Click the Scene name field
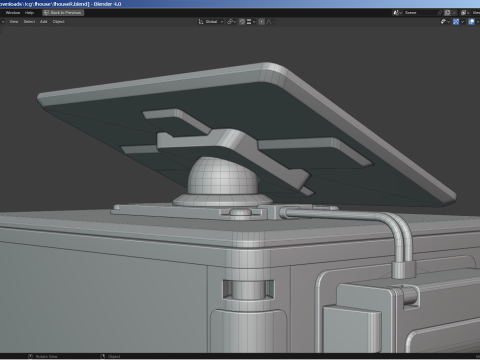480x360 pixels. 420,13
